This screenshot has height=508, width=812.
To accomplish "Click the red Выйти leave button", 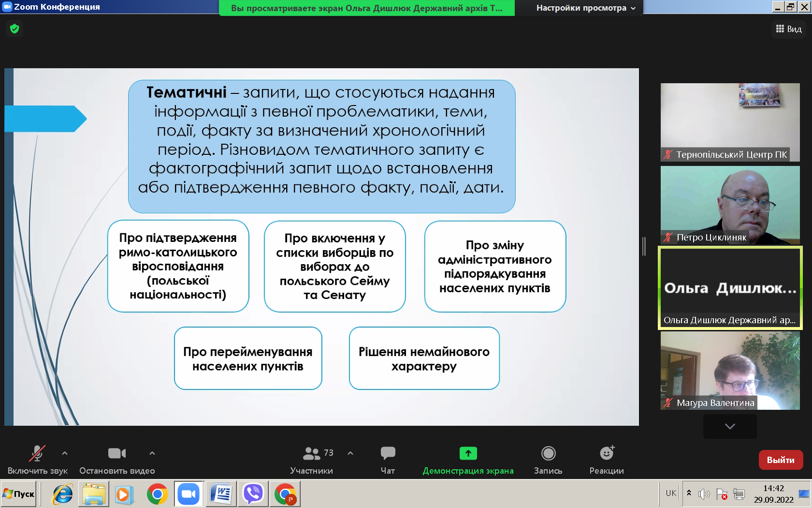I will coord(781,460).
